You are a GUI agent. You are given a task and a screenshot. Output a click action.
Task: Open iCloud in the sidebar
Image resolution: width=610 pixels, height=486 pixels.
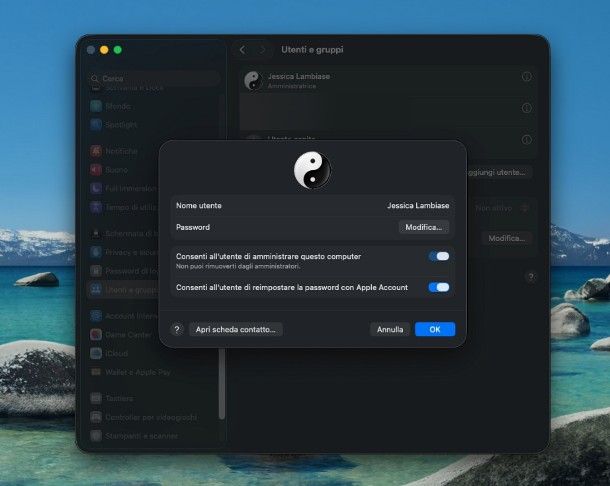point(110,353)
